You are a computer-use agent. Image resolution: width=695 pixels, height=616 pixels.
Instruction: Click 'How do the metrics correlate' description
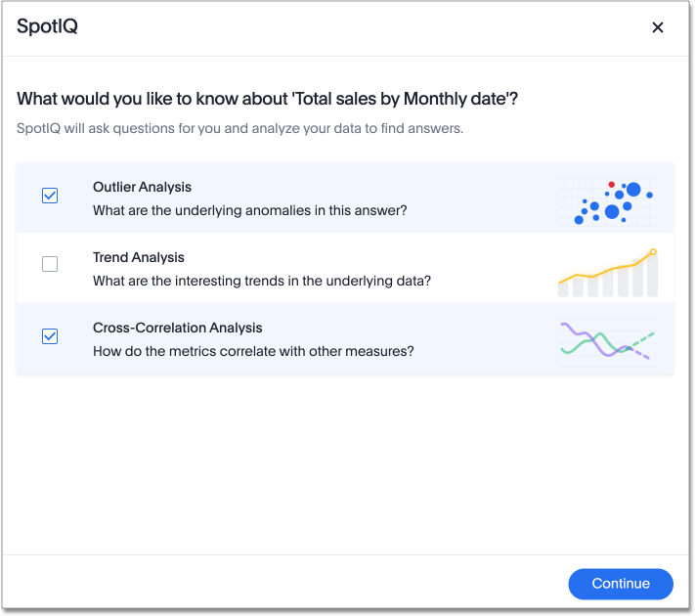click(x=253, y=351)
